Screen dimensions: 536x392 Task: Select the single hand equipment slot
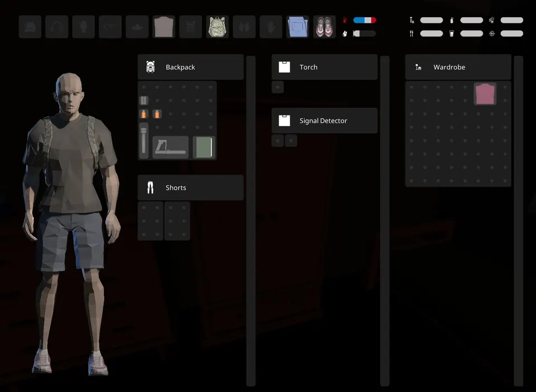[271, 27]
